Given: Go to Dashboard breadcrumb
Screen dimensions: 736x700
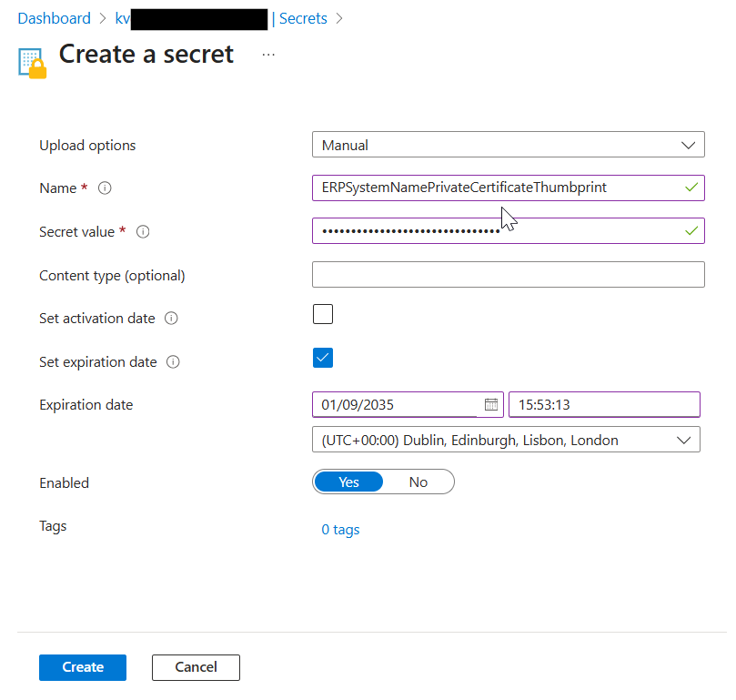Looking at the screenshot, I should pyautogui.click(x=54, y=18).
